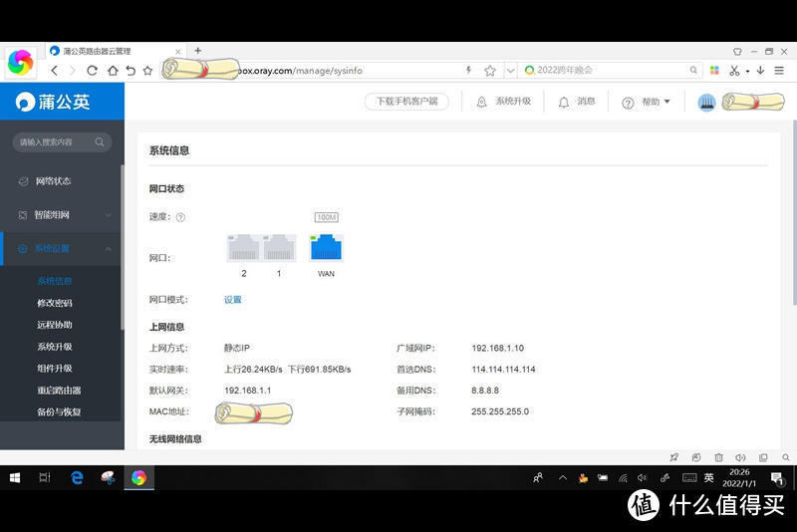
Task: Click 首选DNS value 114.114.114.114
Action: point(503,370)
